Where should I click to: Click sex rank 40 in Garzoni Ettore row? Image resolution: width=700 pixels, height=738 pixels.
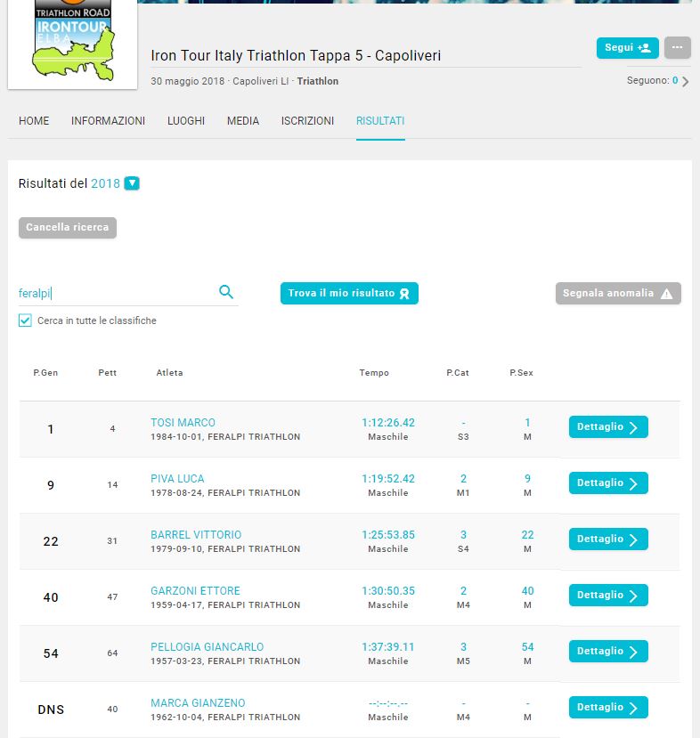[528, 591]
